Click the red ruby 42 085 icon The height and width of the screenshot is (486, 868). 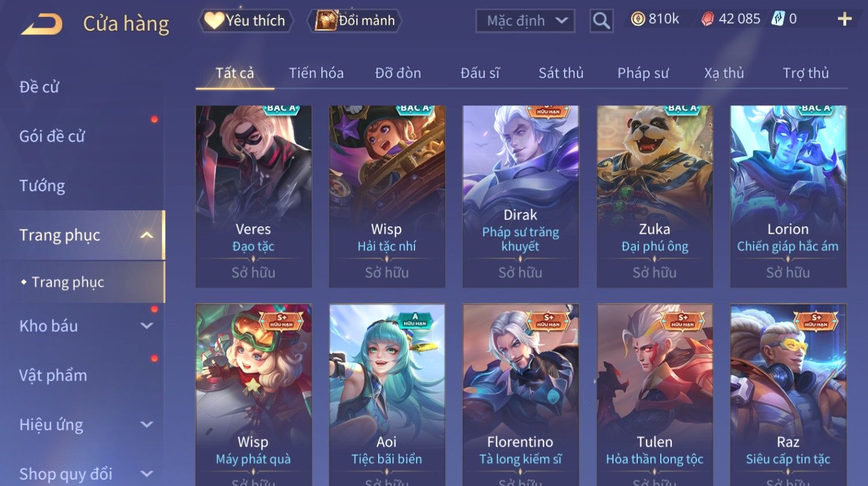coord(707,19)
